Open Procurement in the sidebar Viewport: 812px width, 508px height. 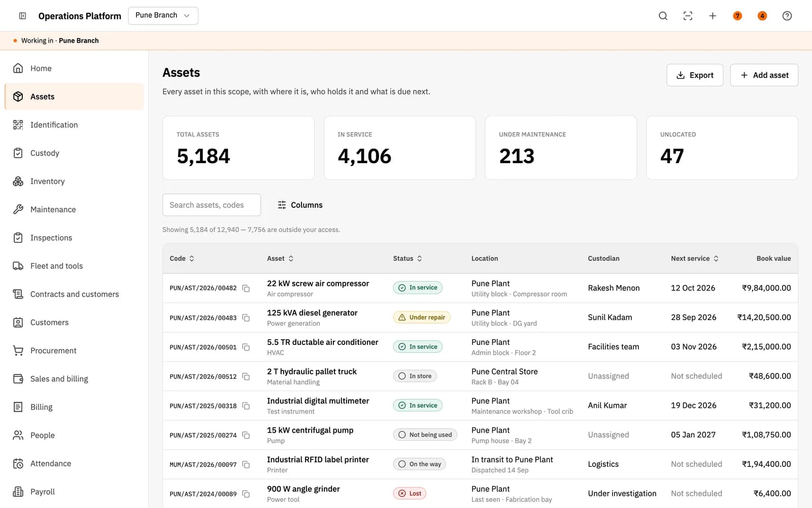[74, 351]
